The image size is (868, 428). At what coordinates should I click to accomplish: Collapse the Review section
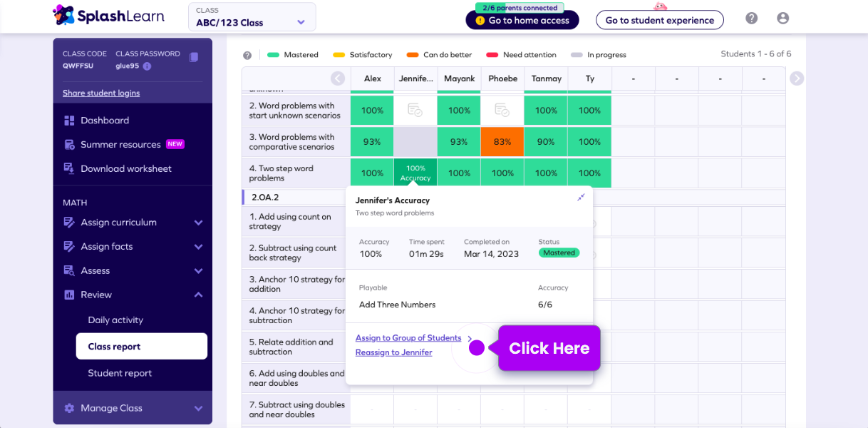(198, 295)
